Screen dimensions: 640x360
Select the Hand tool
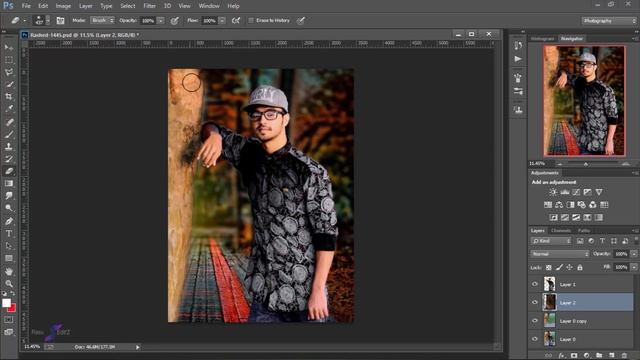coord(9,271)
